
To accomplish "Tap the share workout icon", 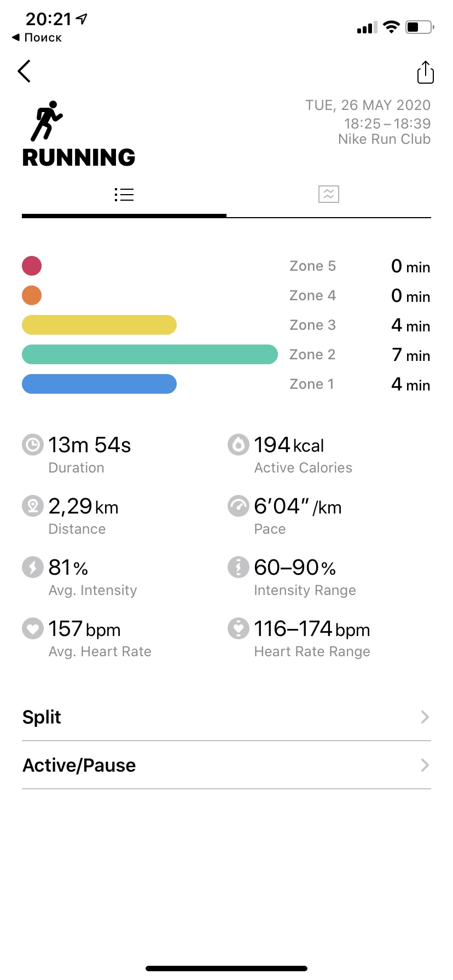I will click(x=425, y=72).
